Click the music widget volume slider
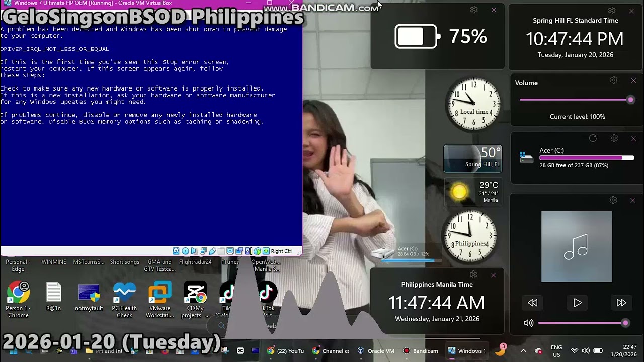The height and width of the screenshot is (362, 644). coord(584,323)
